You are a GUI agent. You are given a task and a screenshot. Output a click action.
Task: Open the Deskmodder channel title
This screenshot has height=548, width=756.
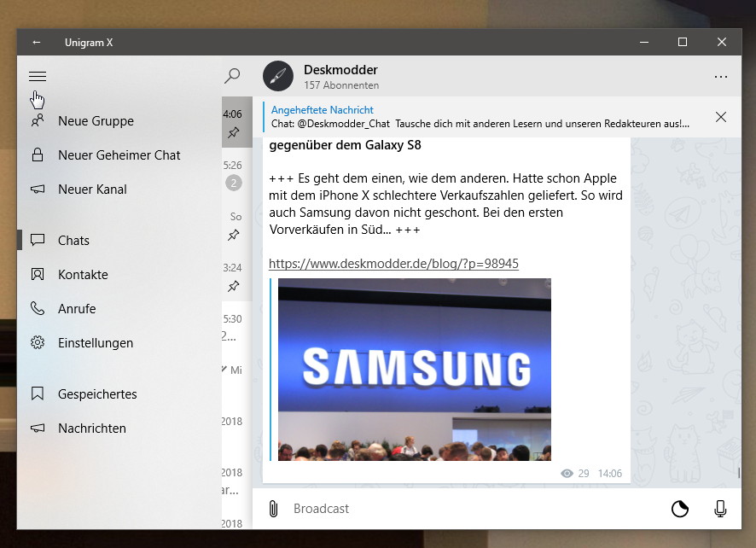coord(340,70)
